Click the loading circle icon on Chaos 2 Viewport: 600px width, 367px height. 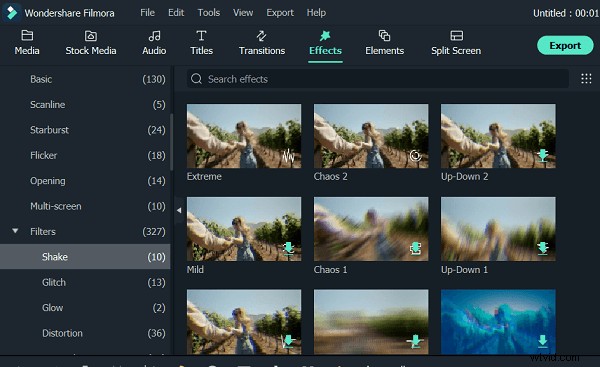[415, 156]
